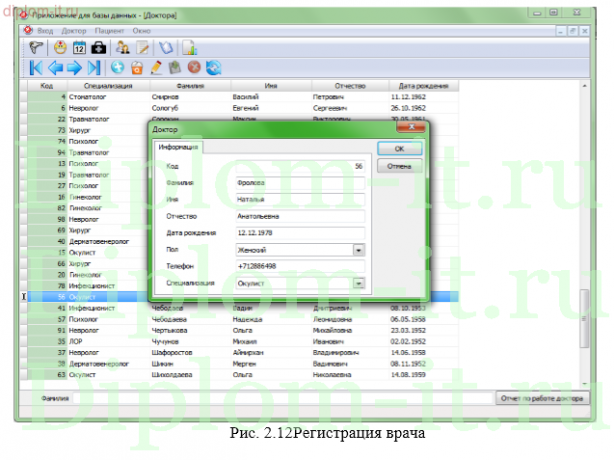Click the blue refresh data icon

(212, 68)
